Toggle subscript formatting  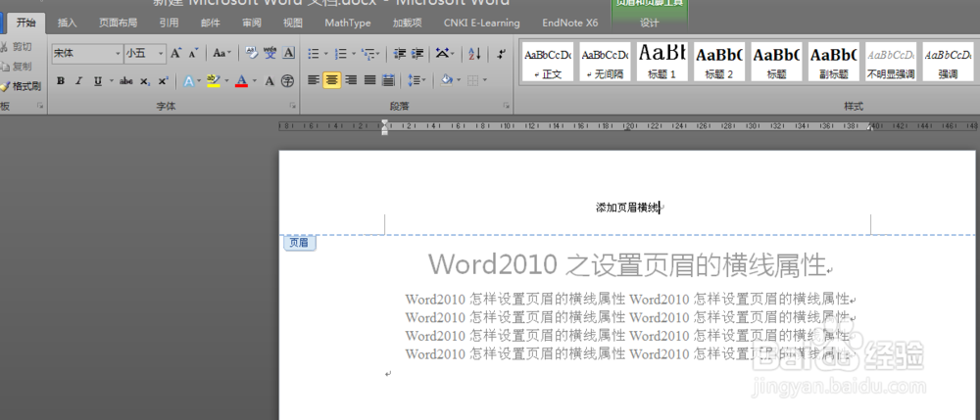144,80
